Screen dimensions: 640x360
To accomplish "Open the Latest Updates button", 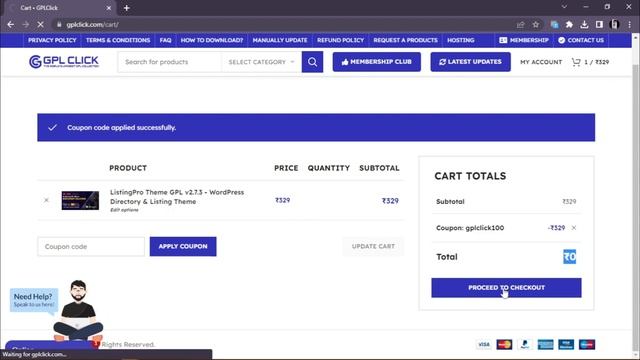I will click(470, 62).
